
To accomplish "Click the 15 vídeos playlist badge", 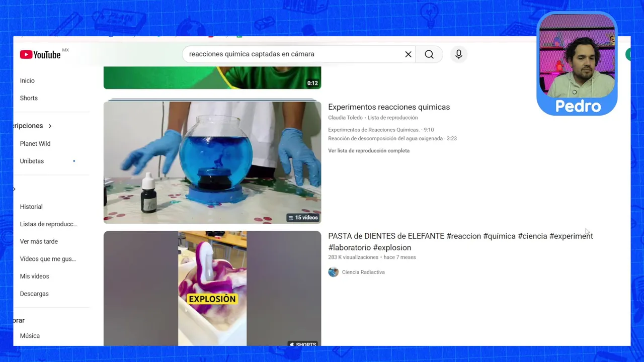I will point(303,218).
